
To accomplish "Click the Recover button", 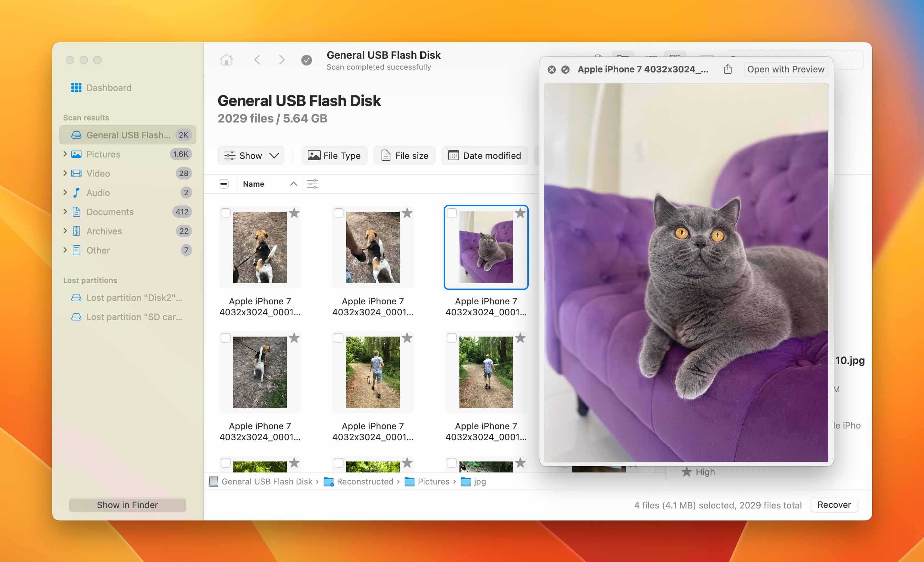I will click(833, 504).
